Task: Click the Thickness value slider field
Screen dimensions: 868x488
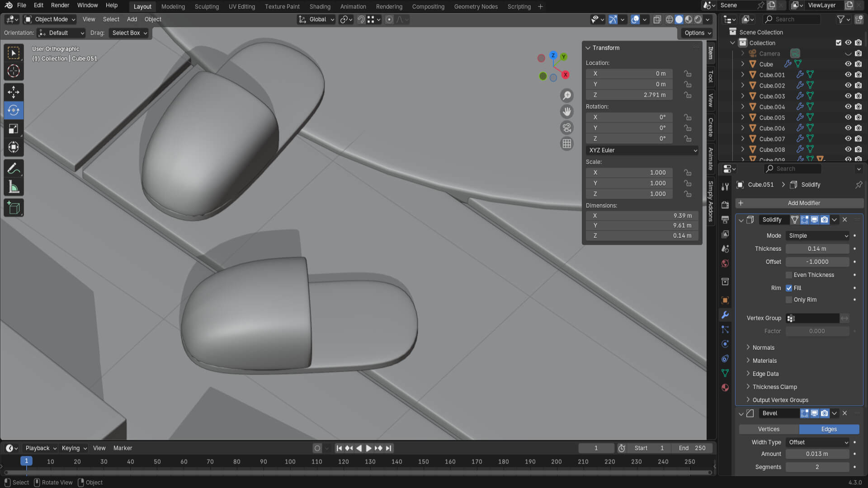Action: click(816, 249)
